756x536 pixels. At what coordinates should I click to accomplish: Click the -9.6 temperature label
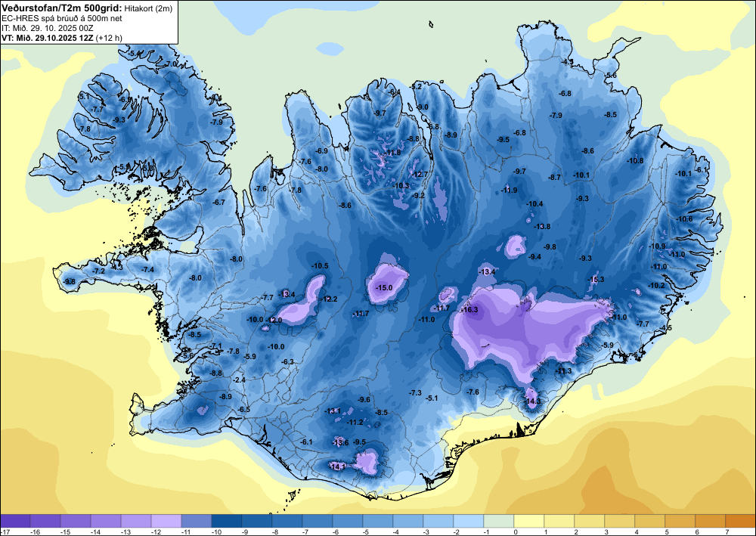[364, 400]
